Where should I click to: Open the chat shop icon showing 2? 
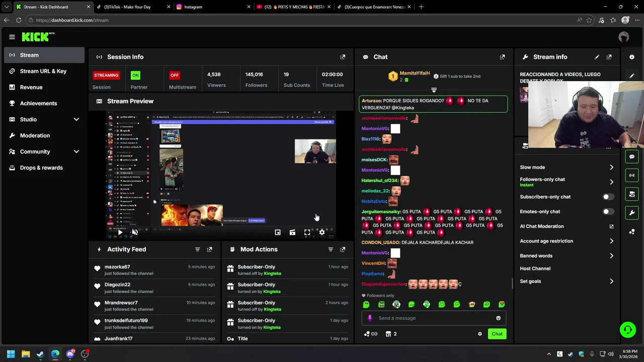391,334
